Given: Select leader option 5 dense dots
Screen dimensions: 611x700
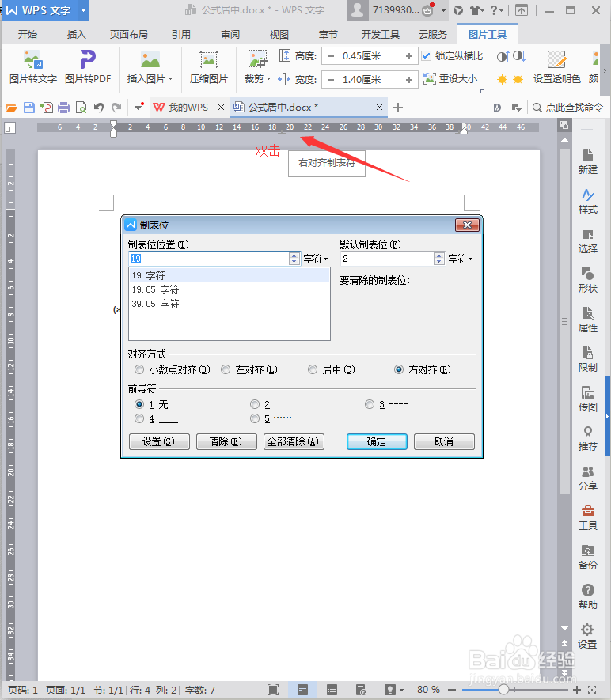Looking at the screenshot, I should click(x=255, y=418).
